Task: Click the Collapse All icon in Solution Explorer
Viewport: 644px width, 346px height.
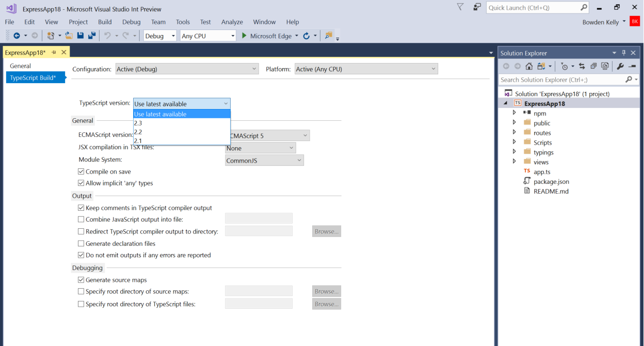Action: click(593, 66)
